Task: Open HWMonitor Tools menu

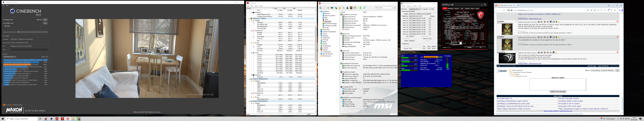Action: [256, 6]
